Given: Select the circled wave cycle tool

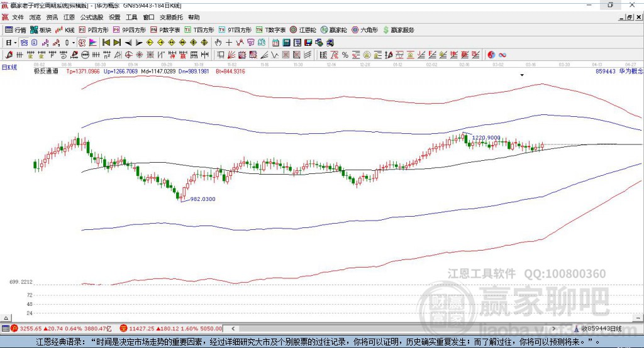Looking at the screenshot, I should [85, 55].
